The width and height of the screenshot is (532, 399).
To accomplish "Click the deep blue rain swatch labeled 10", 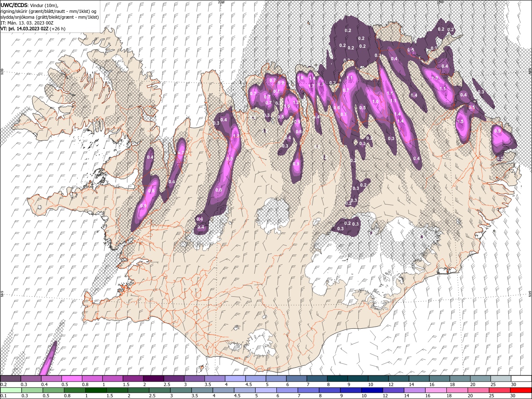I will pyautogui.click(x=372, y=390).
